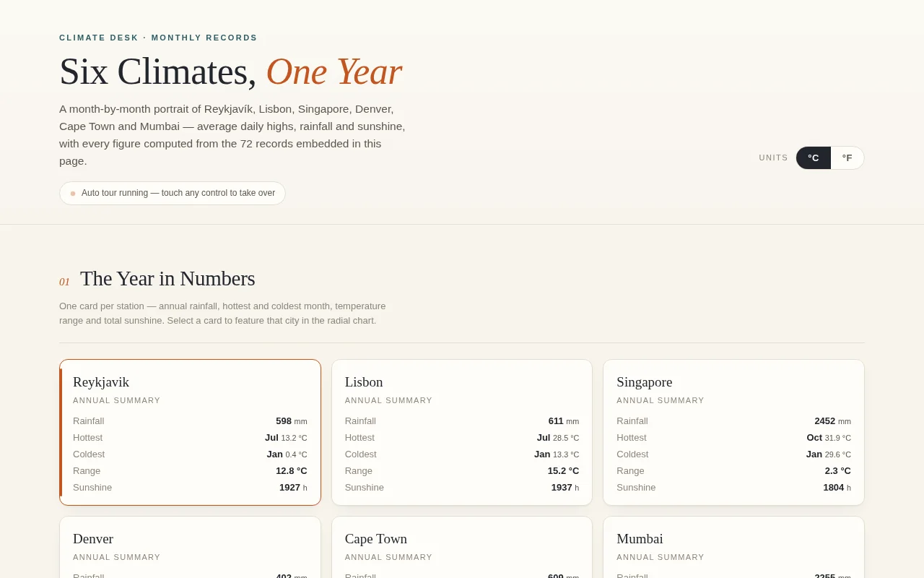The image size is (924, 578).
Task: Click the status dot in the tour pill
Action: (73, 194)
